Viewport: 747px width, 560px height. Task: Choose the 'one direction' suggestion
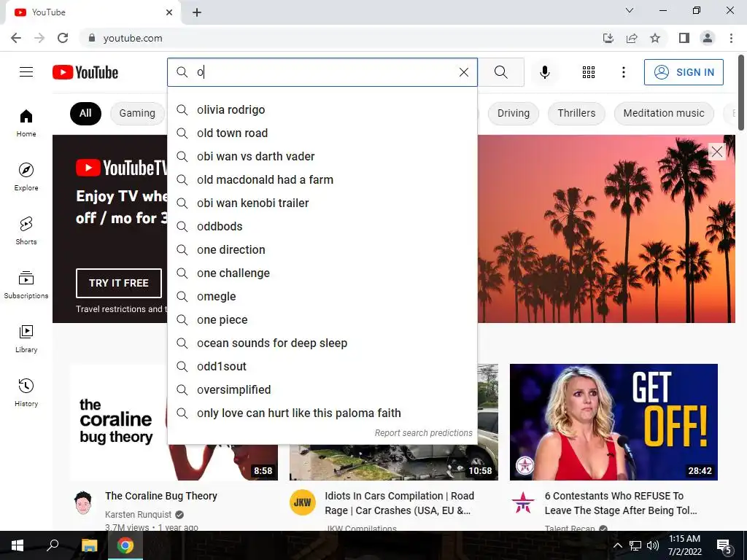coord(322,249)
